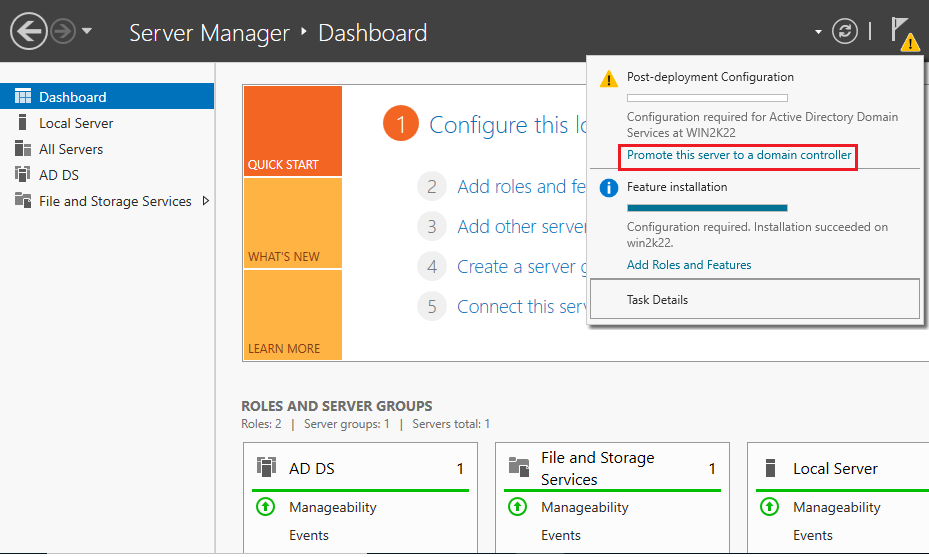Screen dimensions: 929x557
Task: Click Post-deployment Configuration title text
Action: pyautogui.click(x=710, y=77)
